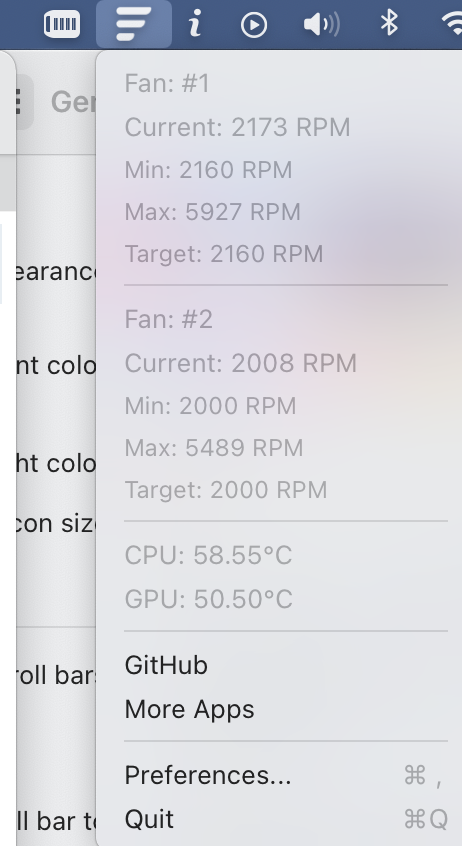Click the italic 'i' info menu bar icon
The width and height of the screenshot is (462, 846).
click(x=195, y=24)
